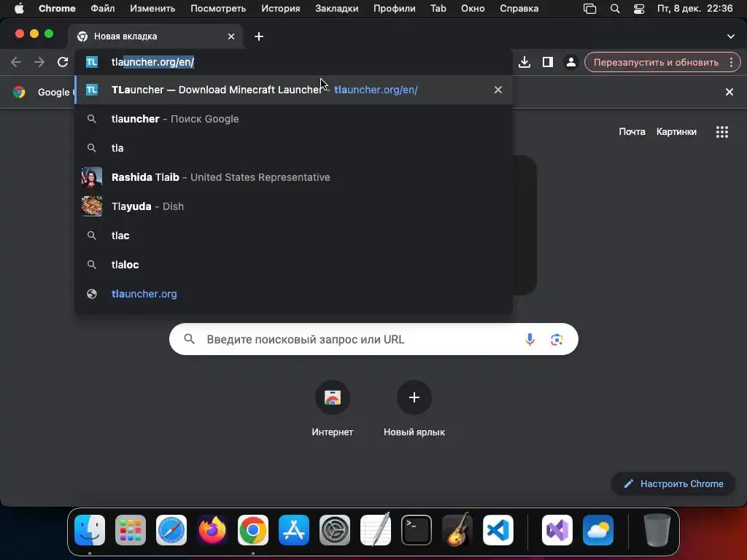
Task: Dismiss the Google bar with the X
Action: click(729, 92)
